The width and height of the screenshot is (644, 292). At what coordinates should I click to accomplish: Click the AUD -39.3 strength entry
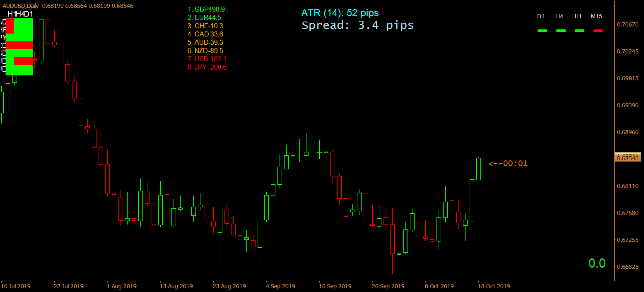point(205,42)
